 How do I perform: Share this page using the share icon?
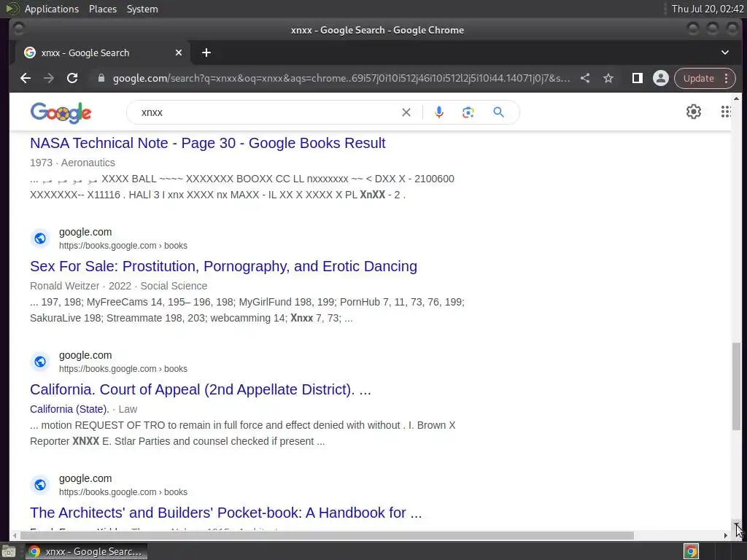[585, 78]
